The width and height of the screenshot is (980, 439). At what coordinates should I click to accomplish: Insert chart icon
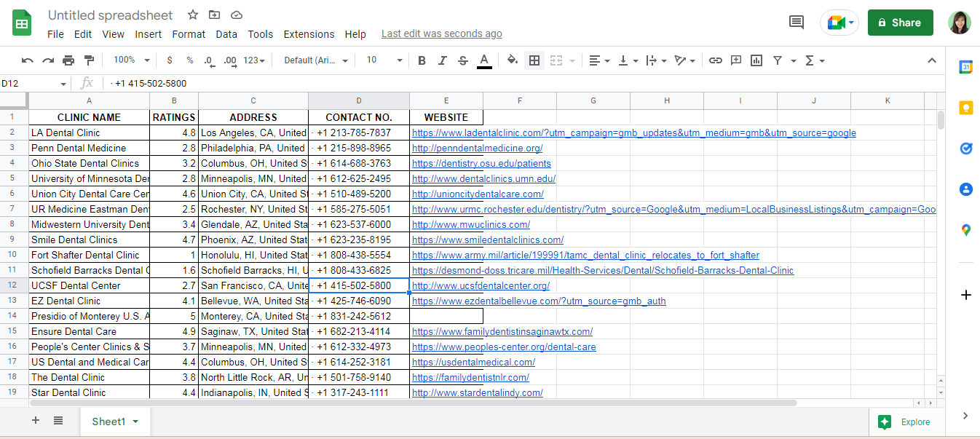(756, 60)
